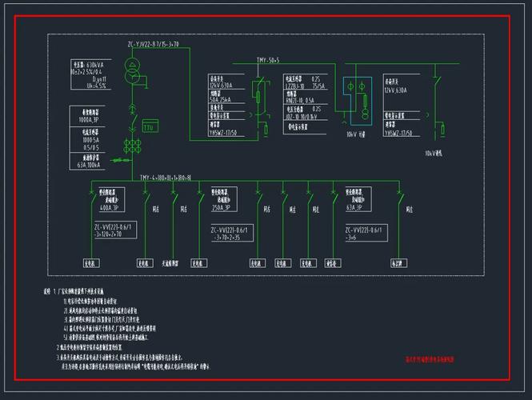
Task: Click the TTU box symbol
Action: point(150,126)
